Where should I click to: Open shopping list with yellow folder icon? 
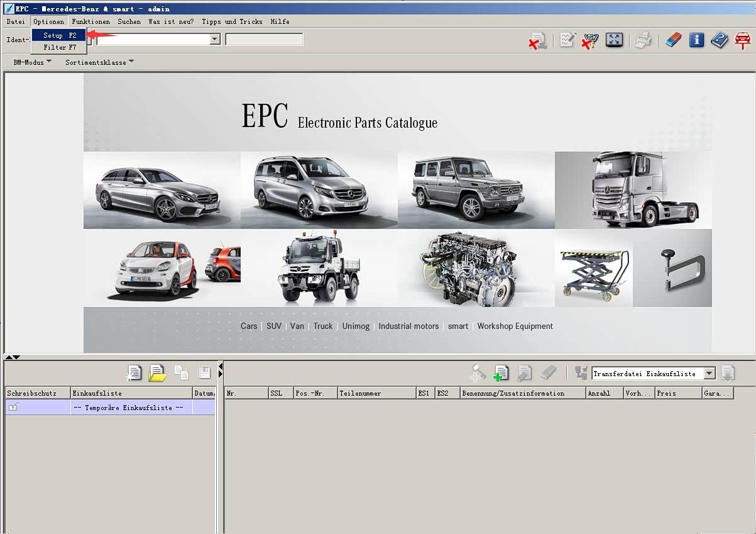tap(157, 373)
